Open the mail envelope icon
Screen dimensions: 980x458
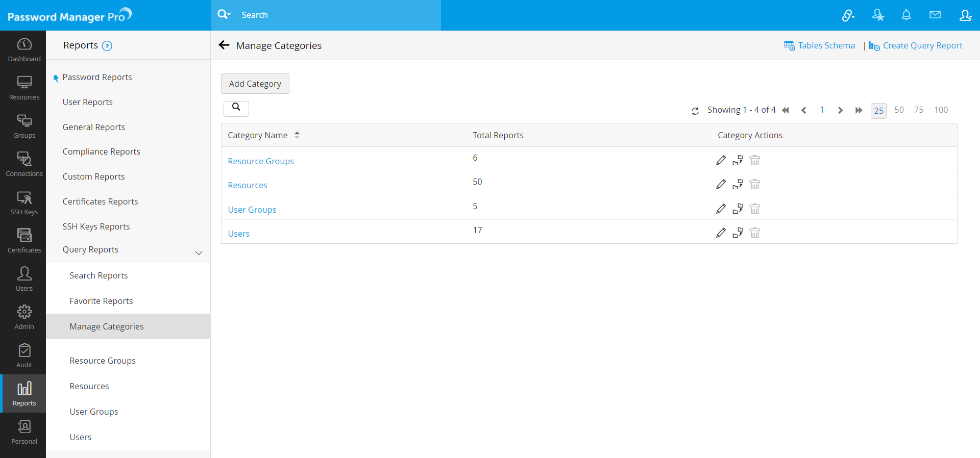935,15
